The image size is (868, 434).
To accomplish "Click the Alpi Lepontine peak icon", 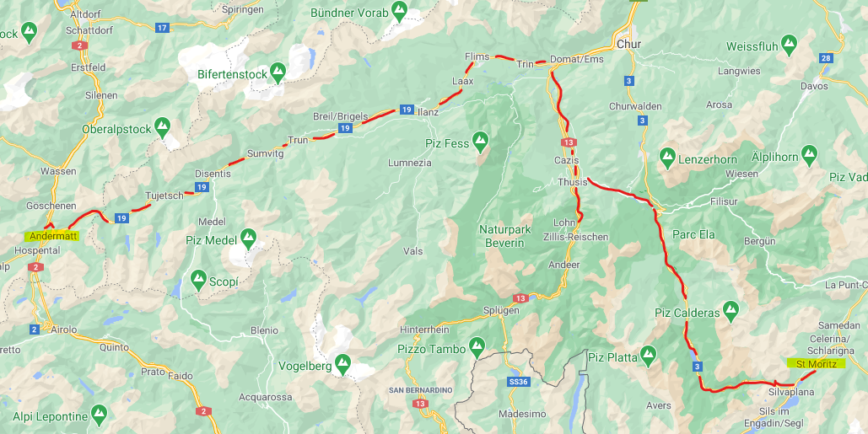I will click(99, 414).
